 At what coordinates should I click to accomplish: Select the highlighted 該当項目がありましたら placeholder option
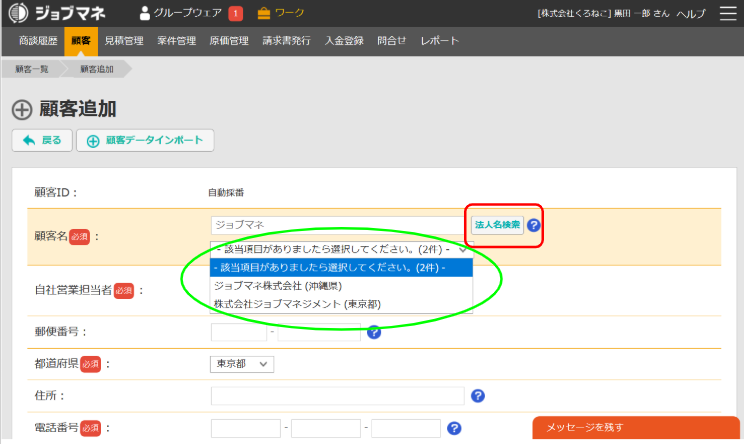click(x=341, y=268)
